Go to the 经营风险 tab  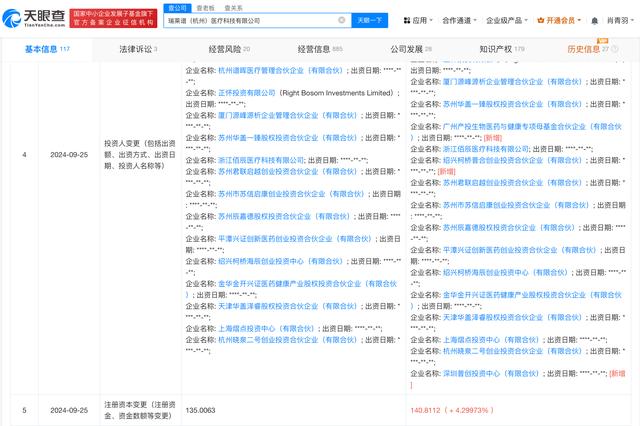[x=230, y=48]
